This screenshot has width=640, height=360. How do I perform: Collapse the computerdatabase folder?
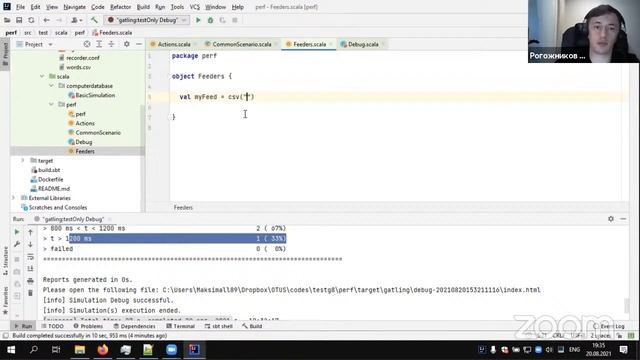(51, 86)
